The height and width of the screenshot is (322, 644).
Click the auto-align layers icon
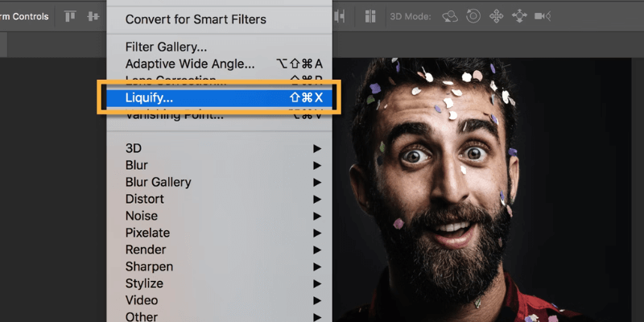(x=370, y=16)
